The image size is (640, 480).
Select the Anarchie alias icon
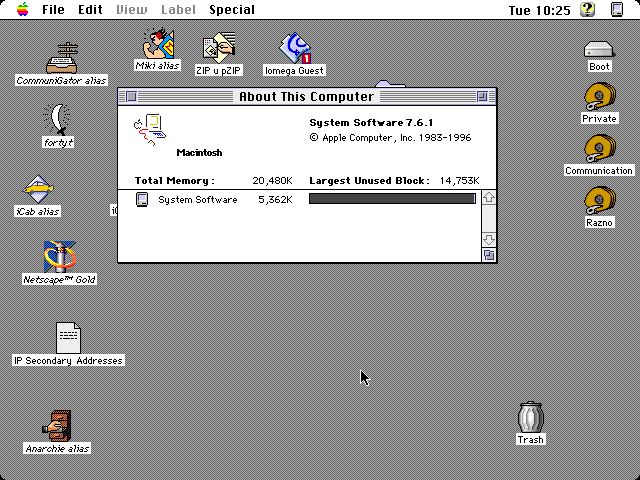(x=57, y=425)
